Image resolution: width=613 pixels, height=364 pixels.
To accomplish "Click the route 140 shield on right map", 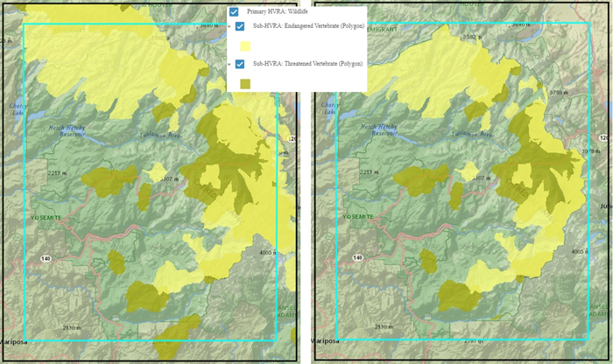I will point(357,258).
